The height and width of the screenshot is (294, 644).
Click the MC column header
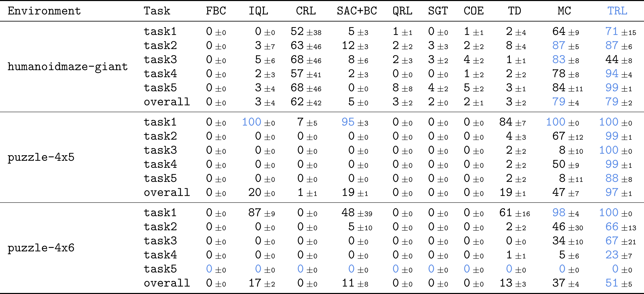click(x=564, y=11)
